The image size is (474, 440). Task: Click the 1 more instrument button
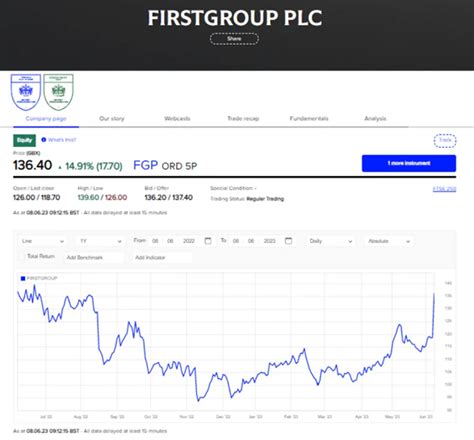point(409,163)
